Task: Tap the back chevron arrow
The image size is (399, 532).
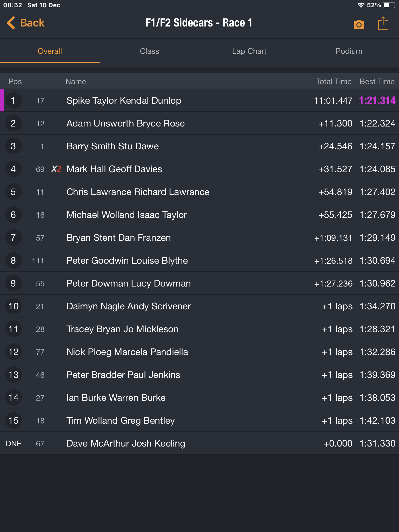Action: (x=11, y=23)
